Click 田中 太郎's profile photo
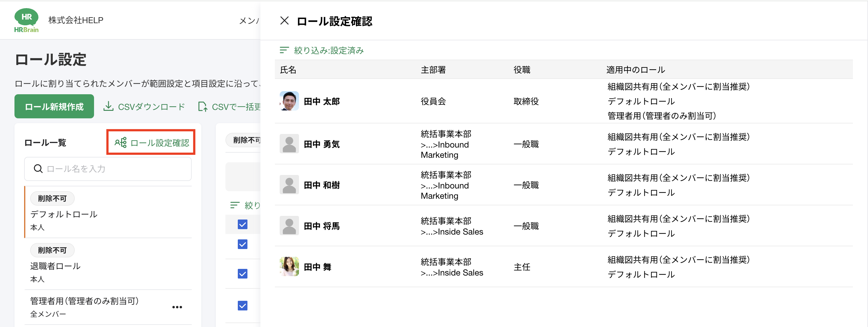 click(x=289, y=101)
